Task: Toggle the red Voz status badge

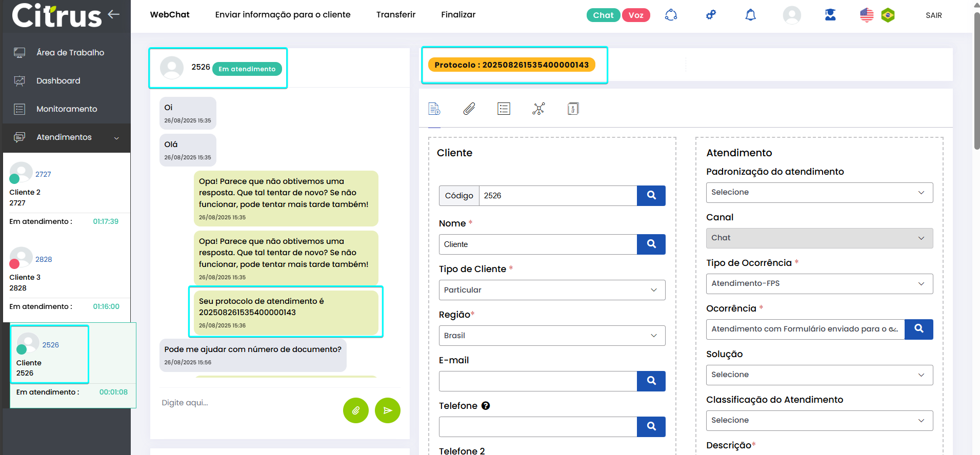Action: point(636,15)
